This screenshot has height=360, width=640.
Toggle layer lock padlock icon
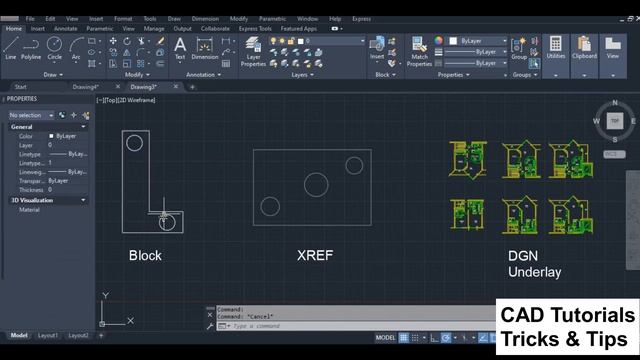291,41
